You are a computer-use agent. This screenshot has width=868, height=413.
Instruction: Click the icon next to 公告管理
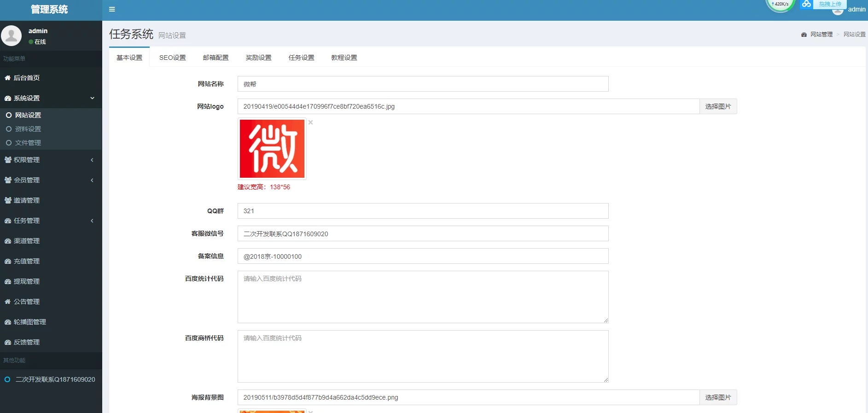tap(7, 302)
